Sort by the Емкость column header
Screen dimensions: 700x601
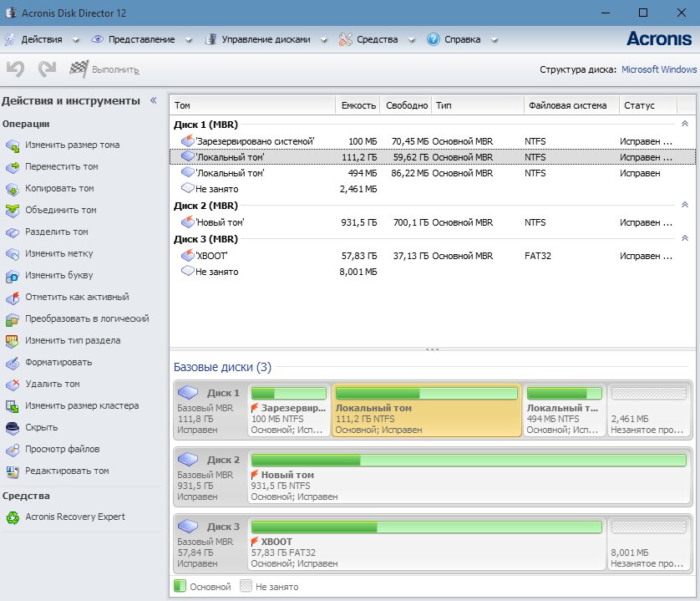[358, 105]
